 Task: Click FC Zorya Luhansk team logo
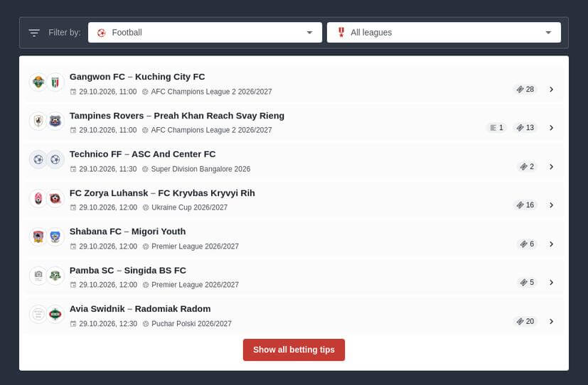pyautogui.click(x=38, y=198)
